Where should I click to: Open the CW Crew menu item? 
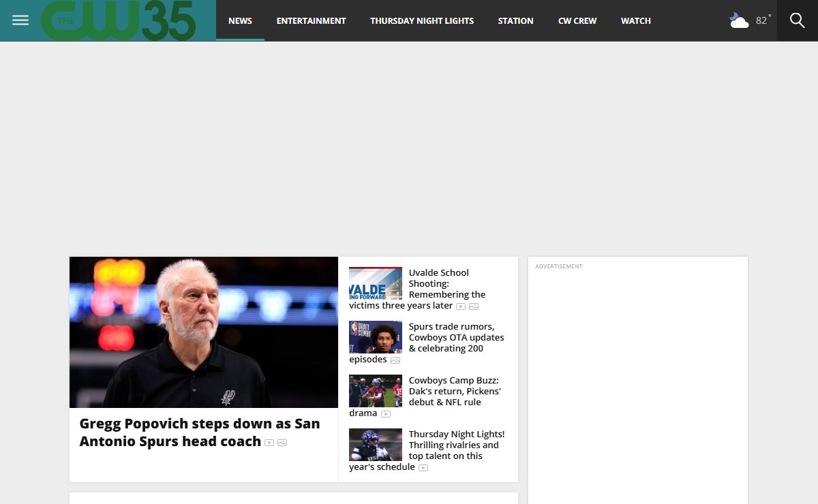[x=577, y=20]
